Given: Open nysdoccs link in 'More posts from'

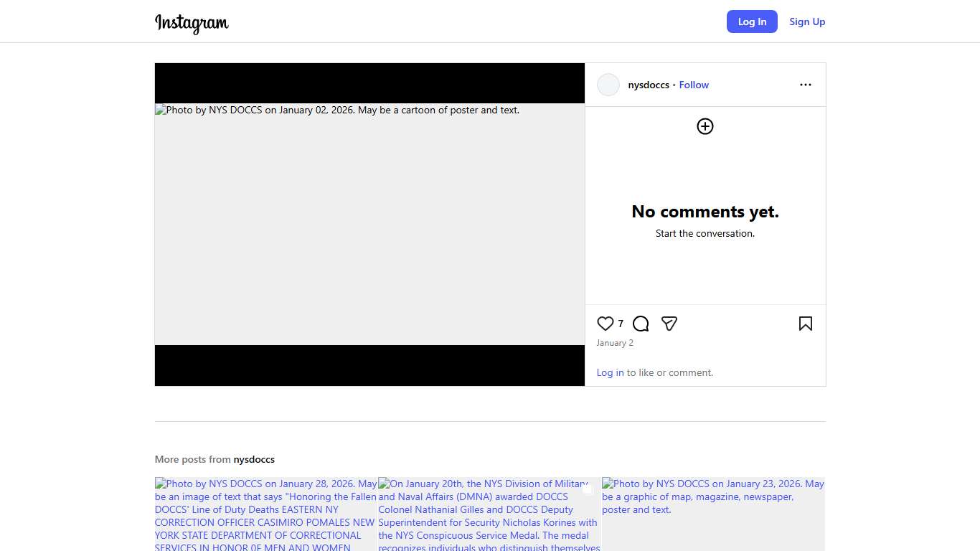Looking at the screenshot, I should point(254,459).
